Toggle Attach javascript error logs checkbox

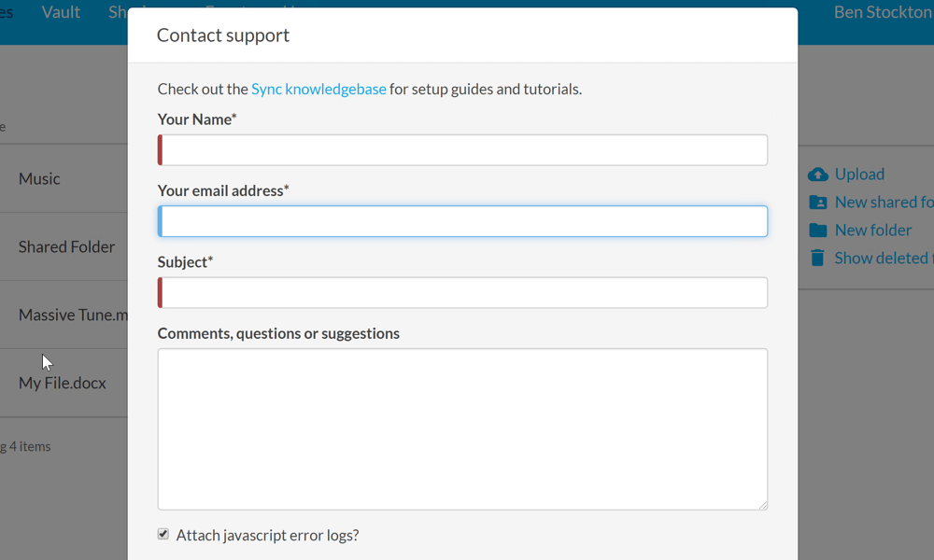pos(163,534)
